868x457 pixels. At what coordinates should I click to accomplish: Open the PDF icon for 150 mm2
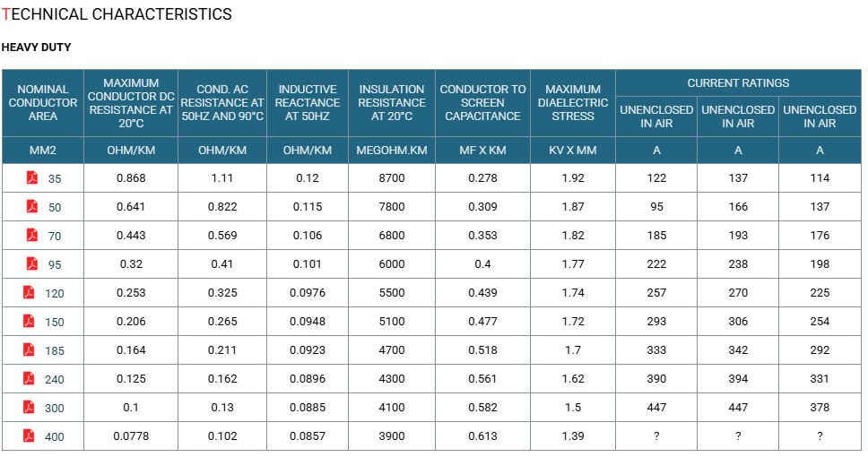pos(29,322)
